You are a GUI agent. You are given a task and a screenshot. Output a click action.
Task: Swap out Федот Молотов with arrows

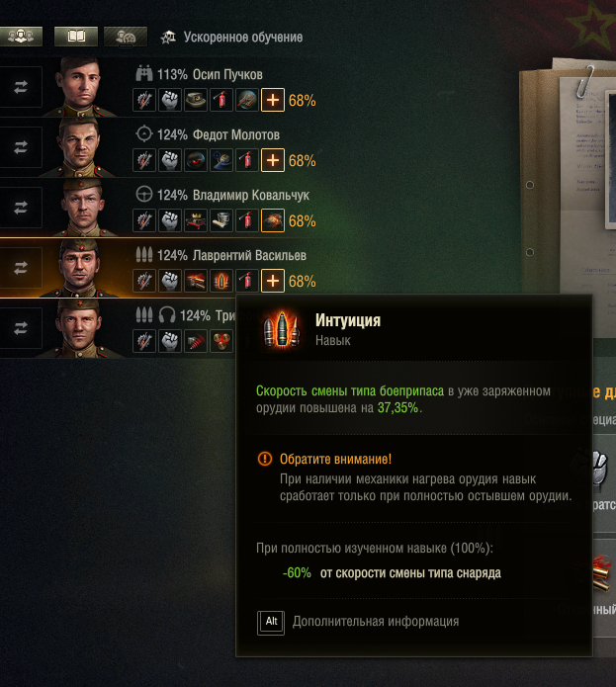click(x=21, y=146)
